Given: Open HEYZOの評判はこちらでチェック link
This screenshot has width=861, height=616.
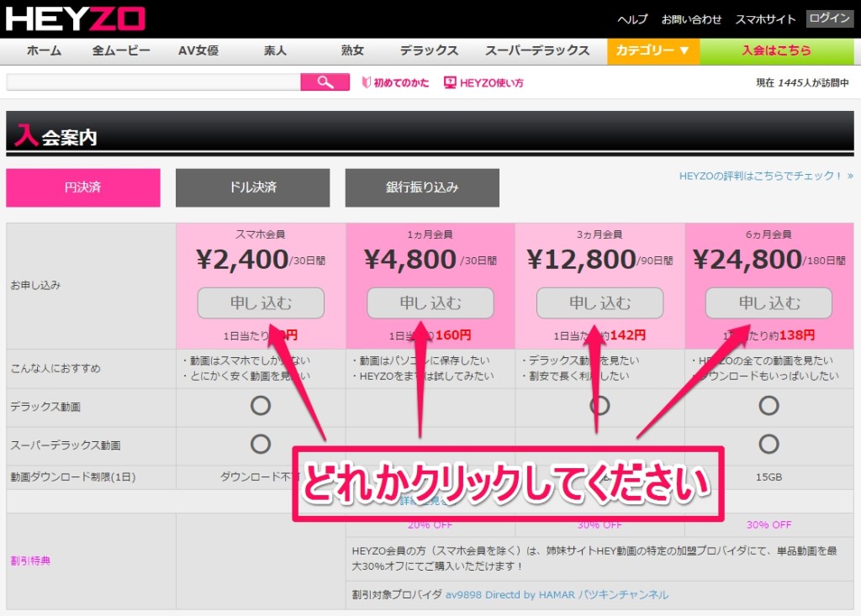Looking at the screenshot, I should coord(766,176).
